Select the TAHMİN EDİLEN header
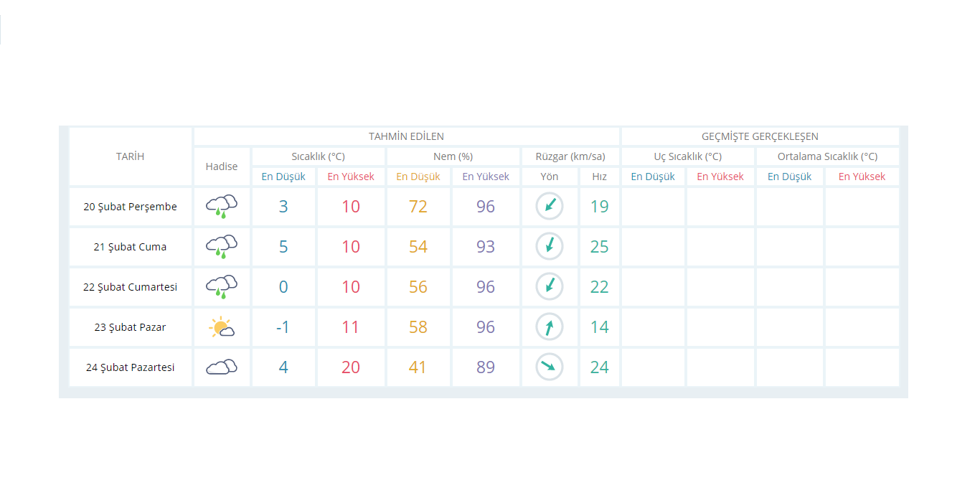The height and width of the screenshot is (493, 980). [x=406, y=136]
